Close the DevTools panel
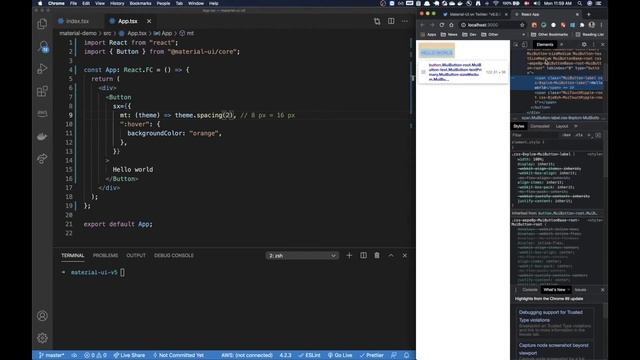Viewport: 640px width, 360px height. [x=602, y=44]
